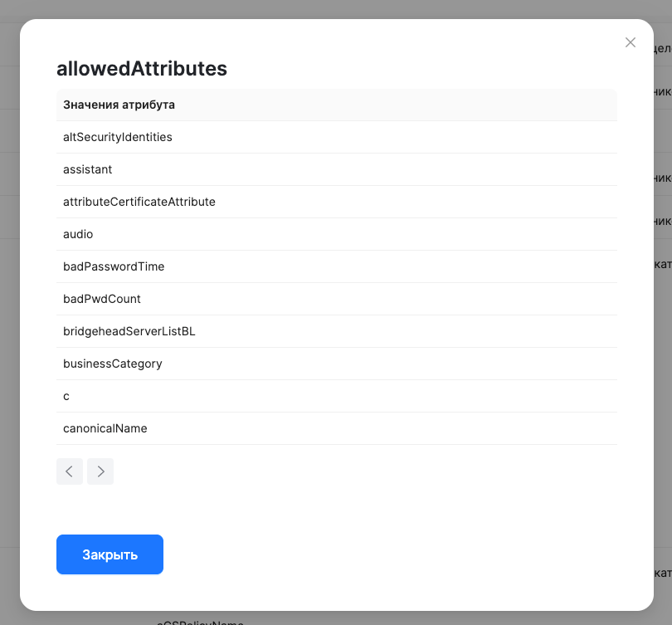The image size is (672, 625).
Task: Click the assistant attribute value
Action: pyautogui.click(x=88, y=169)
